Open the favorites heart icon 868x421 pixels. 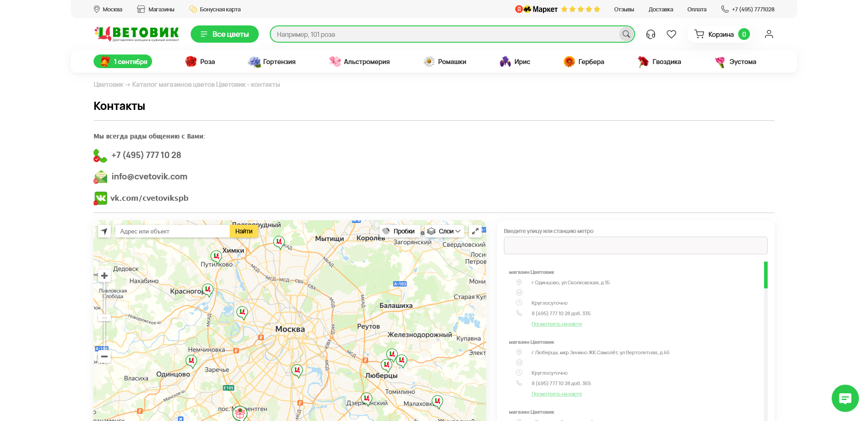(x=671, y=34)
